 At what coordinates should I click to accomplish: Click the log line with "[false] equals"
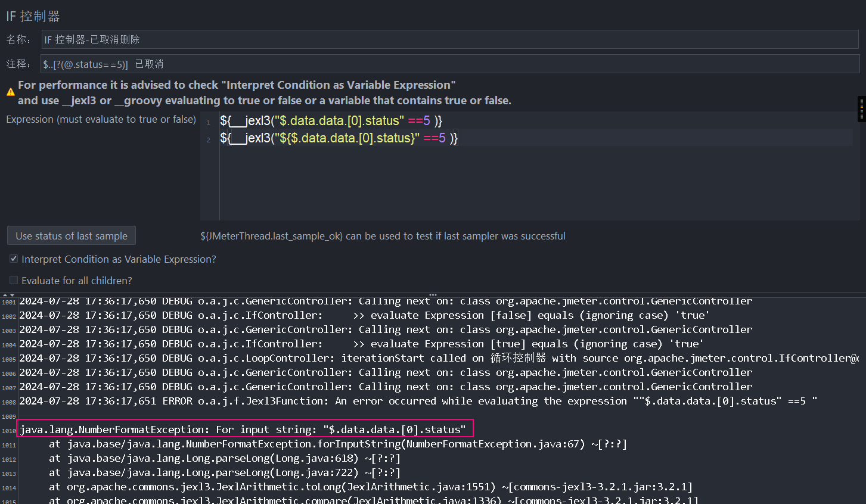point(364,315)
